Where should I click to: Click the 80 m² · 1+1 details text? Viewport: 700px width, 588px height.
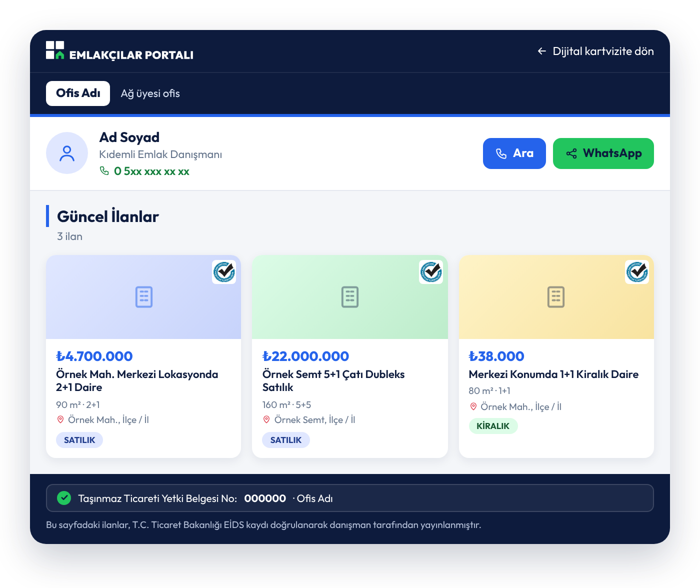pyautogui.click(x=489, y=390)
